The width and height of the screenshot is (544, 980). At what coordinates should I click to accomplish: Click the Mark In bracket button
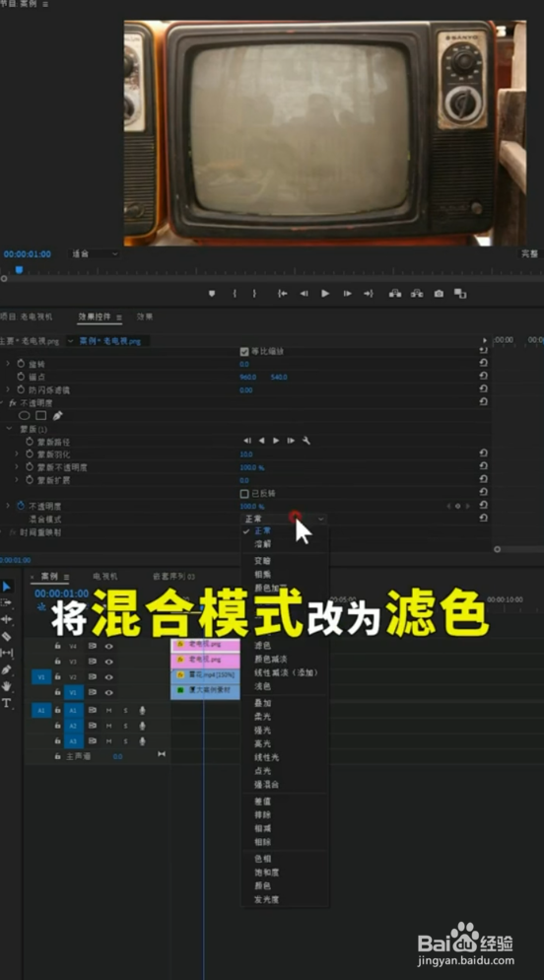235,293
